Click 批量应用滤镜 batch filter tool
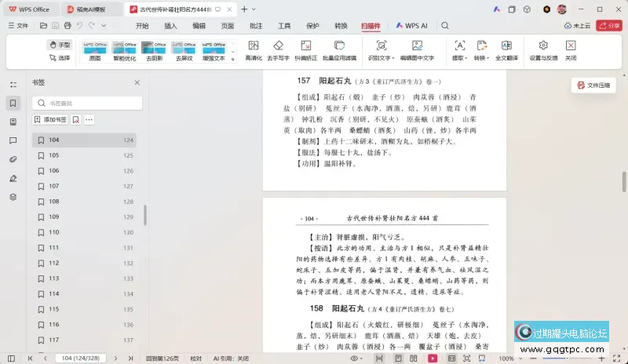The width and height of the screenshot is (628, 364). point(339,50)
